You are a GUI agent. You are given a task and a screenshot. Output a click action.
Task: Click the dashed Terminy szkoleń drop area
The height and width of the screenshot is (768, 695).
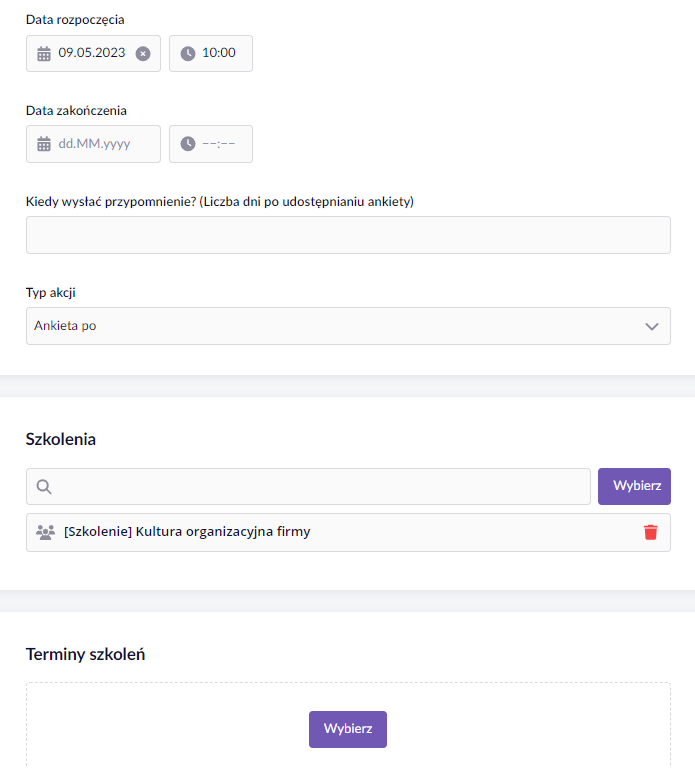point(348,725)
